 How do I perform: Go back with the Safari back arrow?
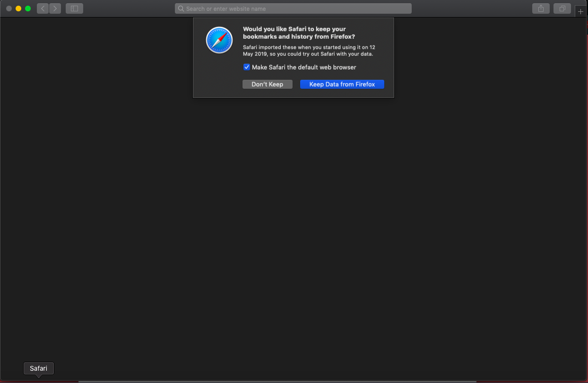(x=43, y=9)
